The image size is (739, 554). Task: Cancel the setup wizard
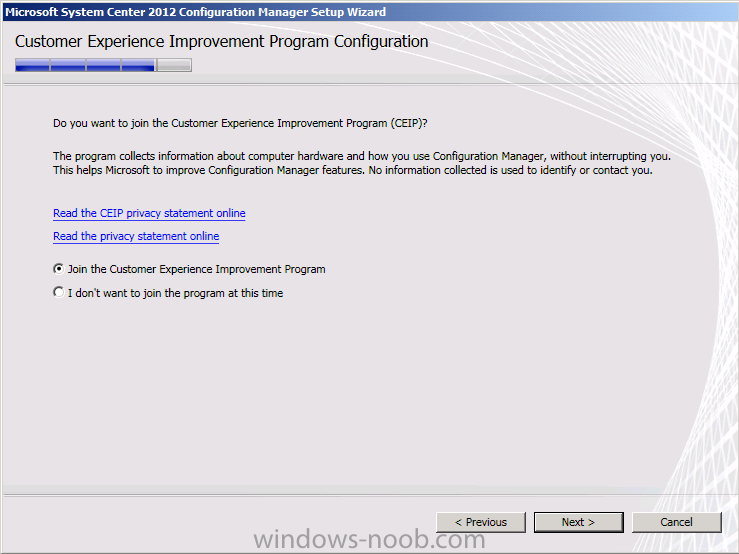tap(676, 522)
